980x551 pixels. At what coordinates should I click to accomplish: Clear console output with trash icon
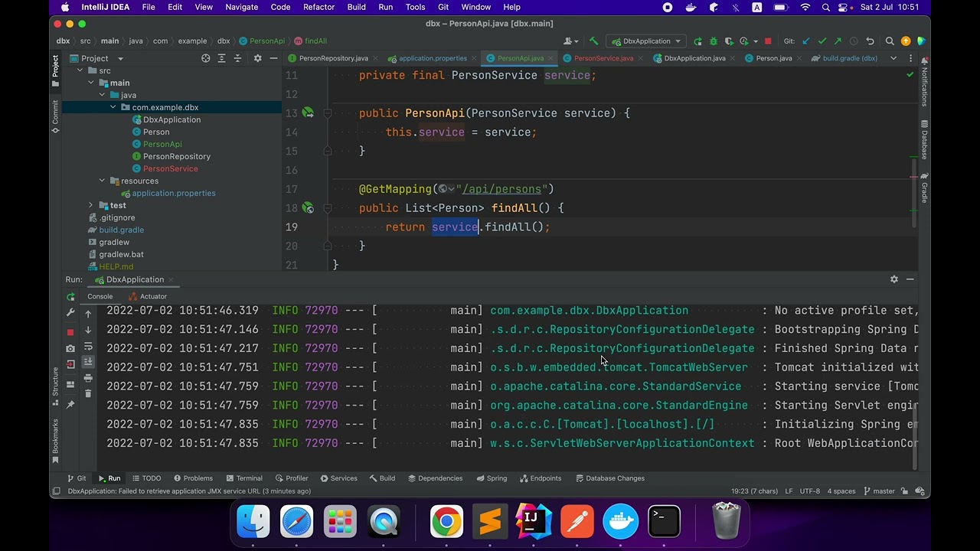(88, 393)
